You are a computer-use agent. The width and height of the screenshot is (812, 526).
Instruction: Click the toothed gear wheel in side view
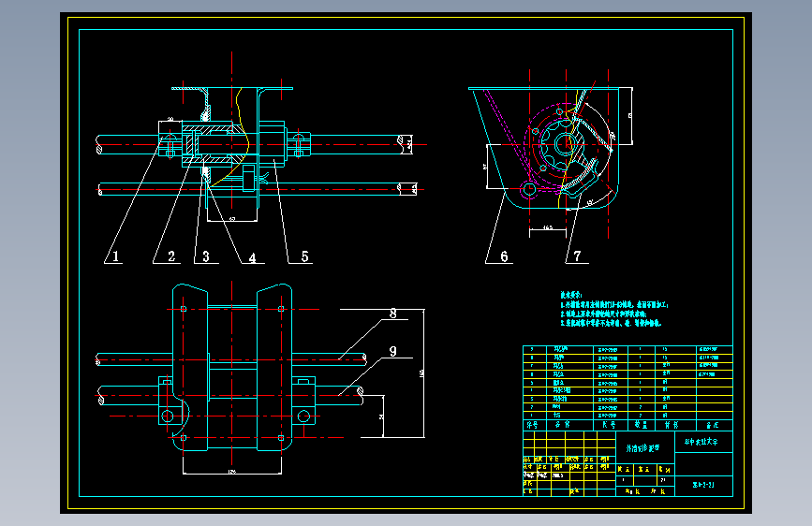pos(562,144)
